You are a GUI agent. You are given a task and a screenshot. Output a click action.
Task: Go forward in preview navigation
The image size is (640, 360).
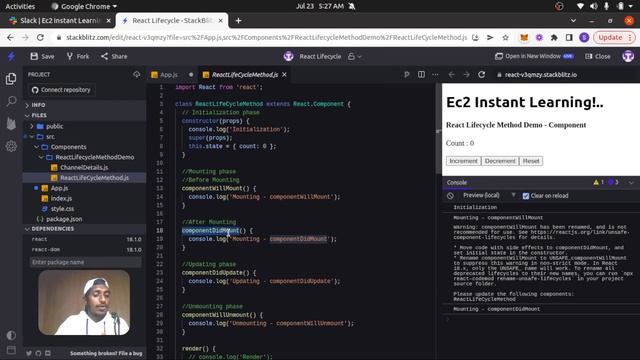467,75
